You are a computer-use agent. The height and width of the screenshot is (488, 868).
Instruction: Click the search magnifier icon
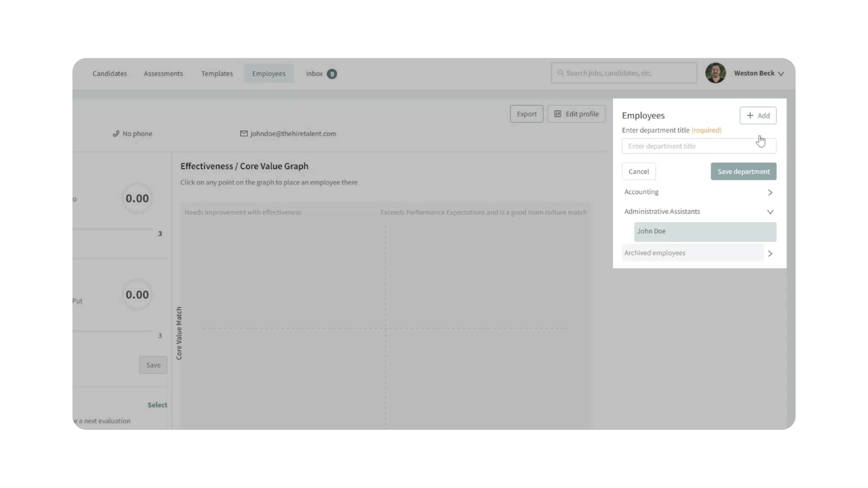(x=560, y=73)
